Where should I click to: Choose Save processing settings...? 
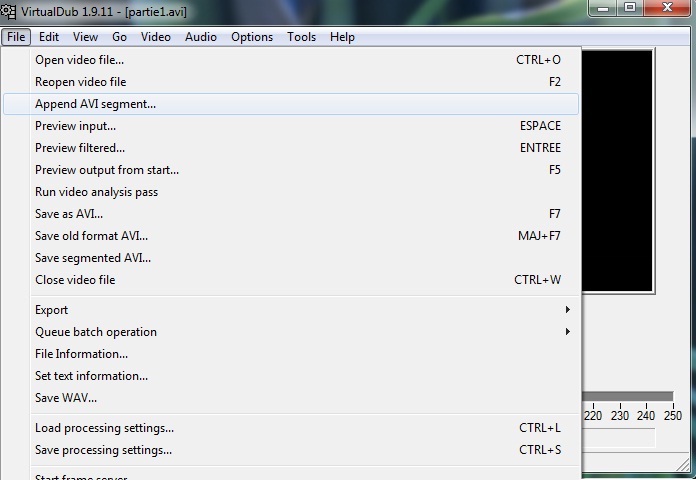291,450
